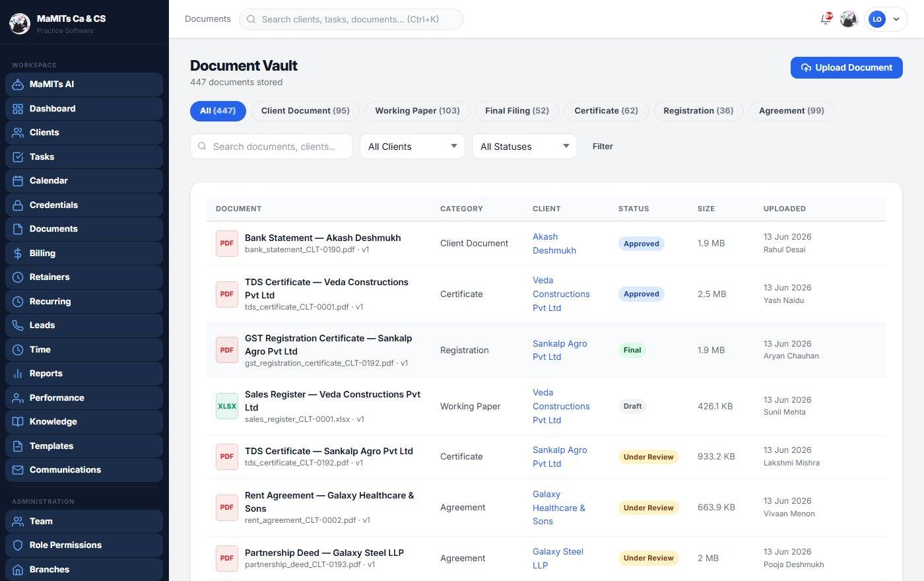Click the globe avatar in top bar
Viewport: 924px width, 581px height.
[x=849, y=19]
